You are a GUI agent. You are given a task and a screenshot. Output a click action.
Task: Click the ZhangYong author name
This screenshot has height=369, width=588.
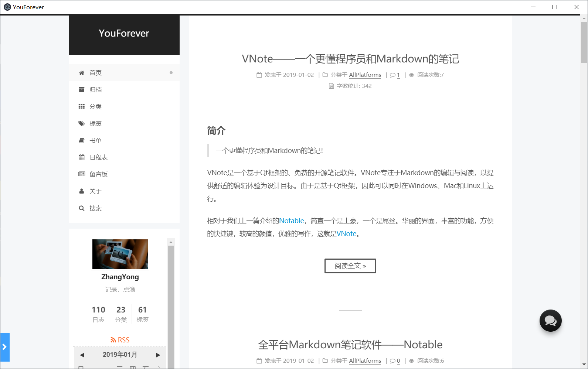click(120, 277)
